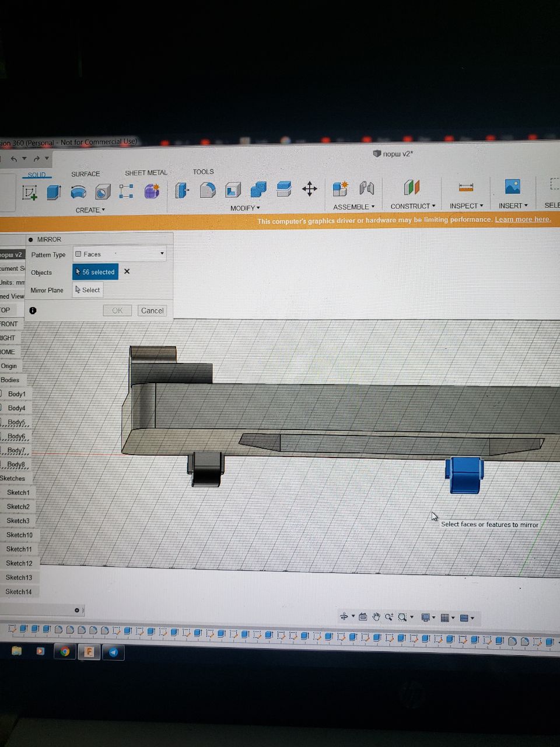Select Body4 in browser
This screenshot has width=560, height=747.
tap(16, 408)
